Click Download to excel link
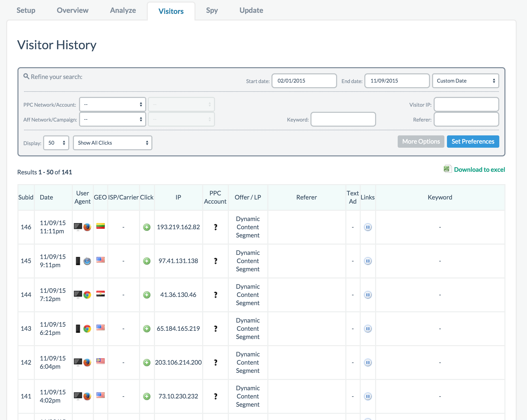The image size is (527, 420). tap(479, 169)
